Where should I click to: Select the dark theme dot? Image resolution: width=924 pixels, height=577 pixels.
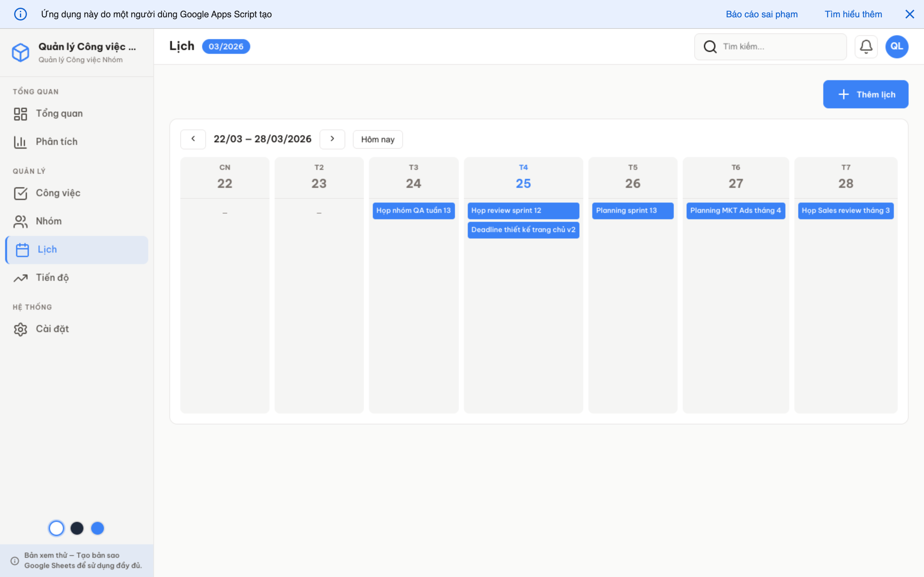tap(77, 528)
